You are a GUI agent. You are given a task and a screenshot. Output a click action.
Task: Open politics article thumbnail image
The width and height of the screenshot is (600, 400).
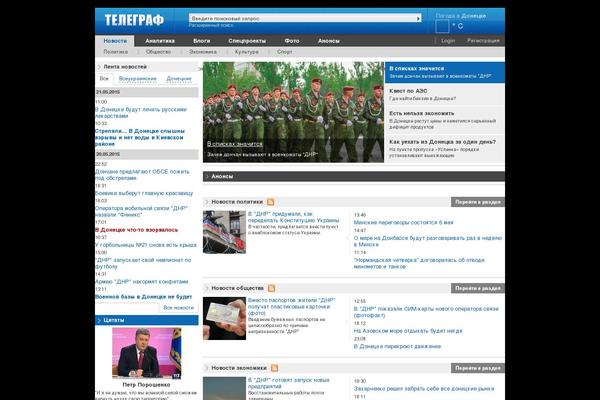pos(224,232)
